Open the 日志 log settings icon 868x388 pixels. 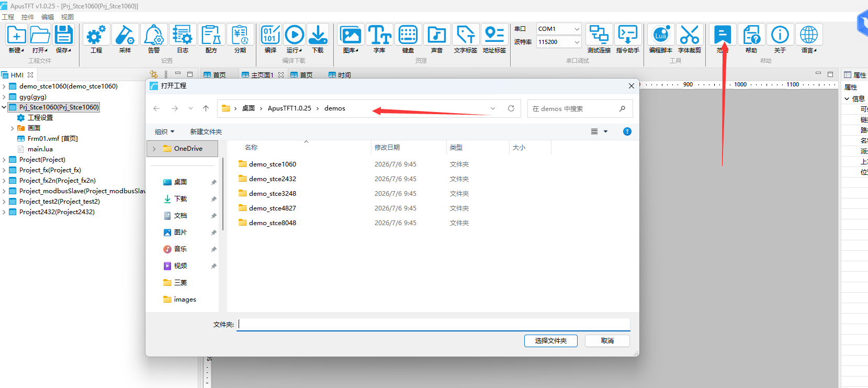183,35
